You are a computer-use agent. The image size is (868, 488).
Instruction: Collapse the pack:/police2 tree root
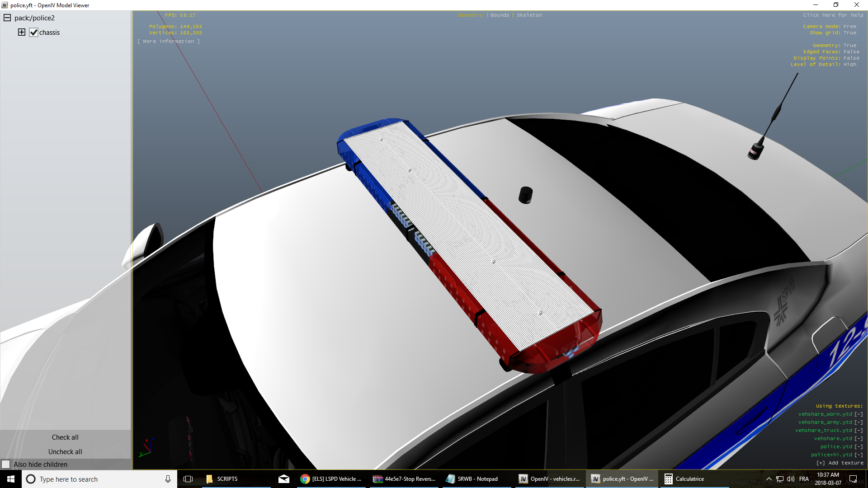7,18
